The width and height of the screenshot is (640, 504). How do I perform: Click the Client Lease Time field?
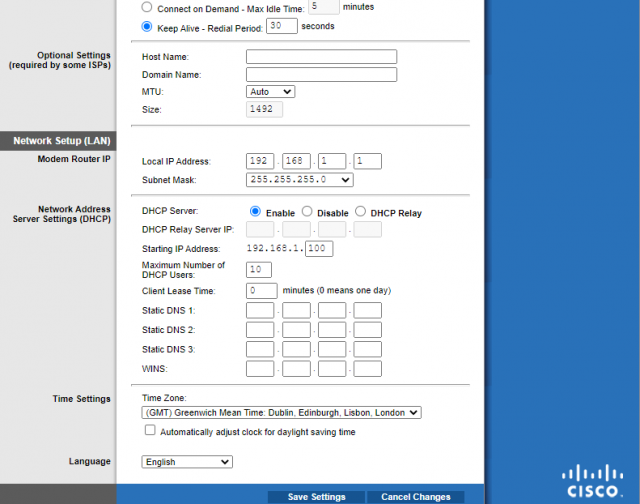coord(261,290)
